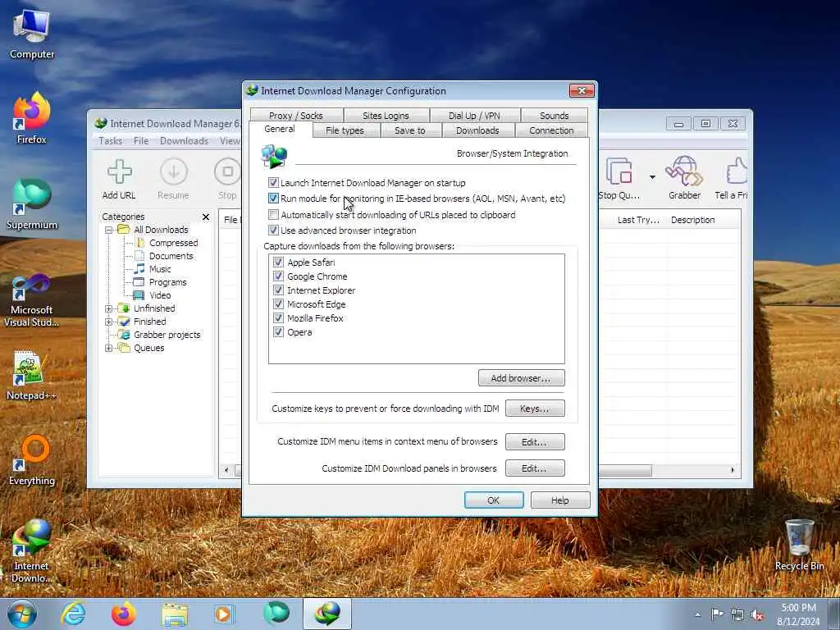Switch to the Downloads configuration tab
Screen dimensions: 840x630
coord(477,130)
